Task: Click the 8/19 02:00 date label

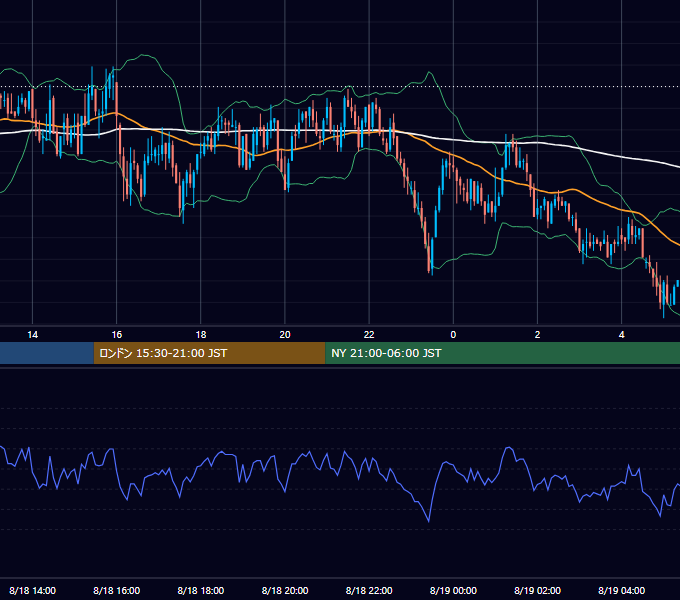Action: tap(537, 590)
